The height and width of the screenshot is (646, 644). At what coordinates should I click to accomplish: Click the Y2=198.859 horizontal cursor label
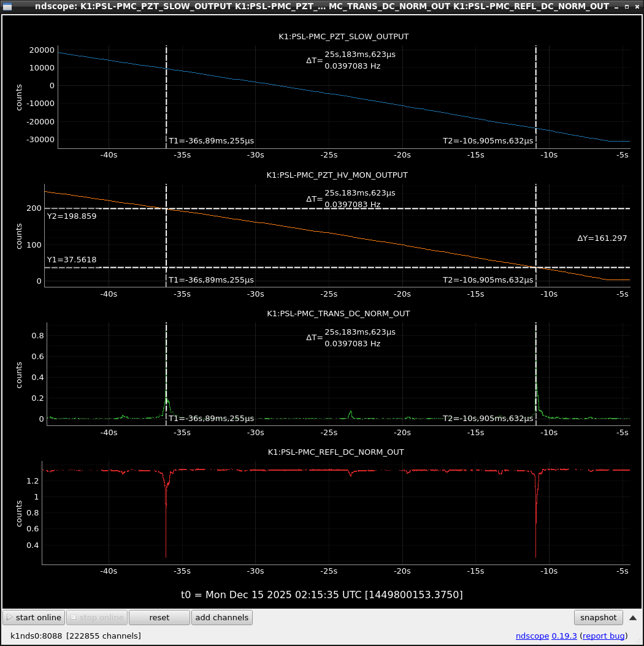pos(72,216)
